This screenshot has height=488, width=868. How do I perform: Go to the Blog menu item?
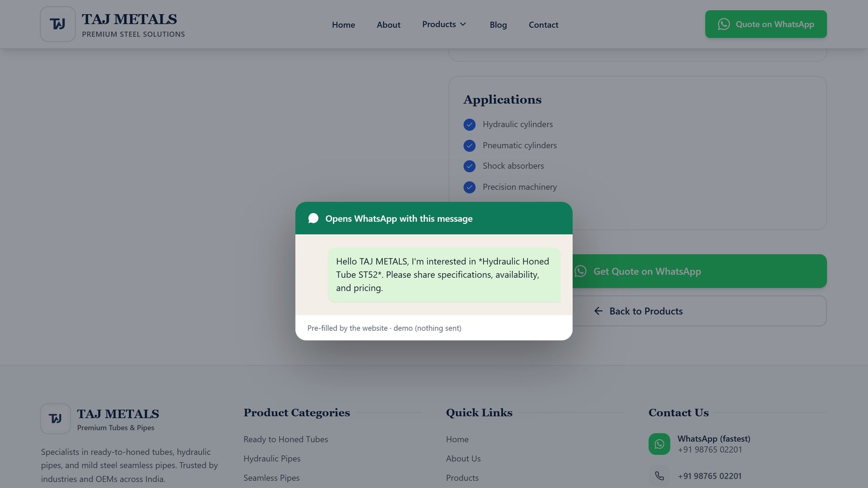[498, 25]
